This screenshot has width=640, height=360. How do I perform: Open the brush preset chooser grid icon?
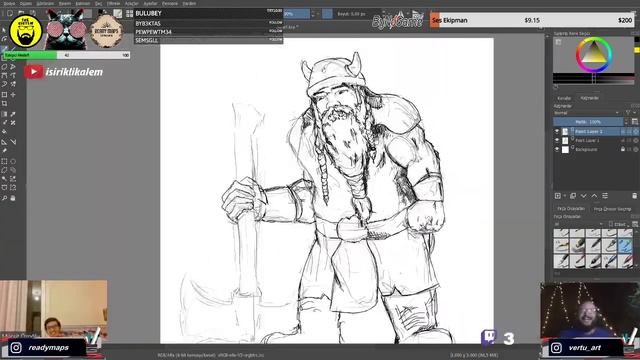point(129,13)
